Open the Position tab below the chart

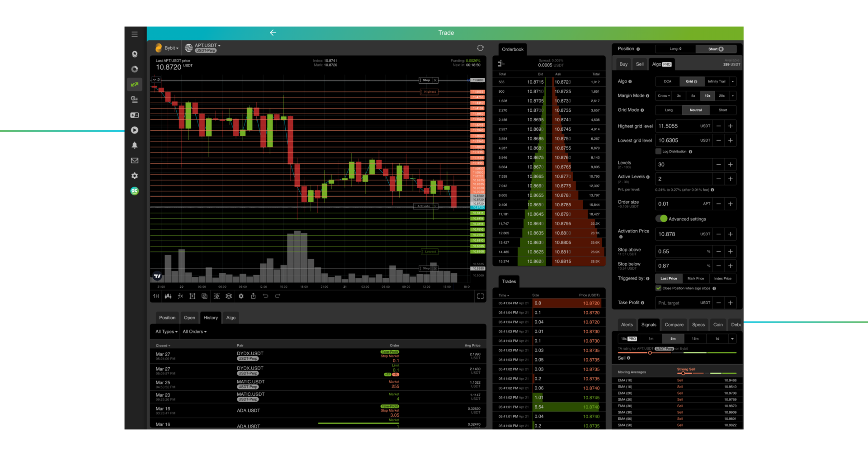pyautogui.click(x=167, y=318)
